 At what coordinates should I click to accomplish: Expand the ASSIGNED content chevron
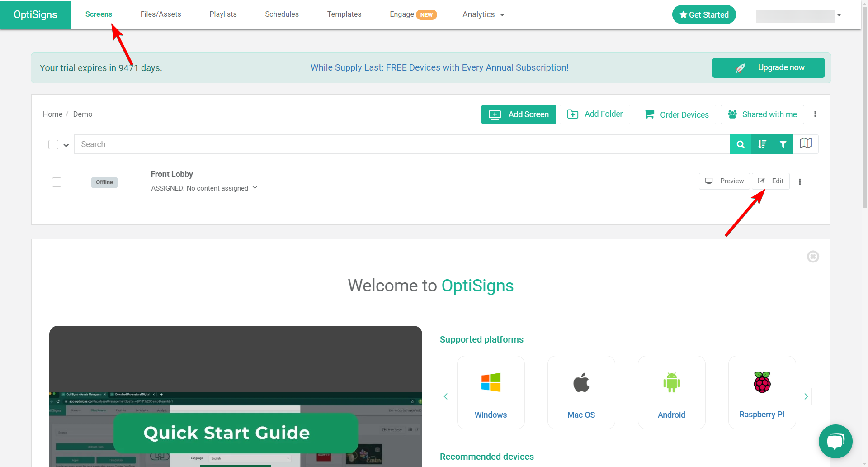[x=255, y=187]
